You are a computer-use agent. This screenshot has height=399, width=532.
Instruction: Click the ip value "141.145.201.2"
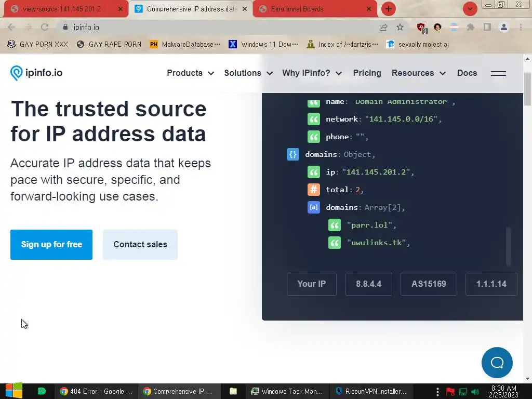[376, 172]
